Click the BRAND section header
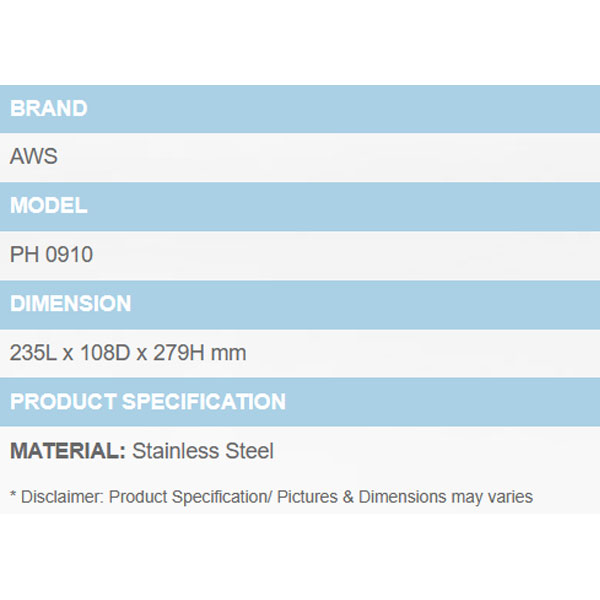Screen dimensions: 600x600 [49, 108]
